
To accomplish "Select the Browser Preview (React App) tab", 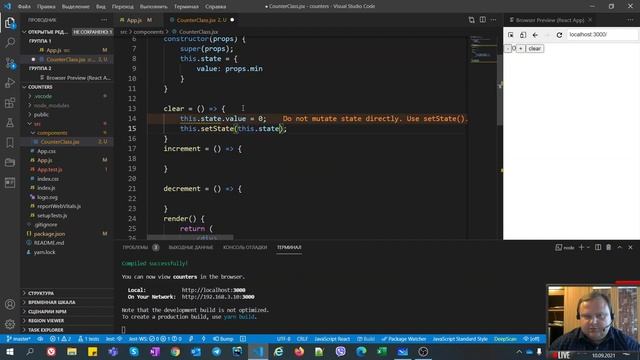I will pyautogui.click(x=549, y=20).
